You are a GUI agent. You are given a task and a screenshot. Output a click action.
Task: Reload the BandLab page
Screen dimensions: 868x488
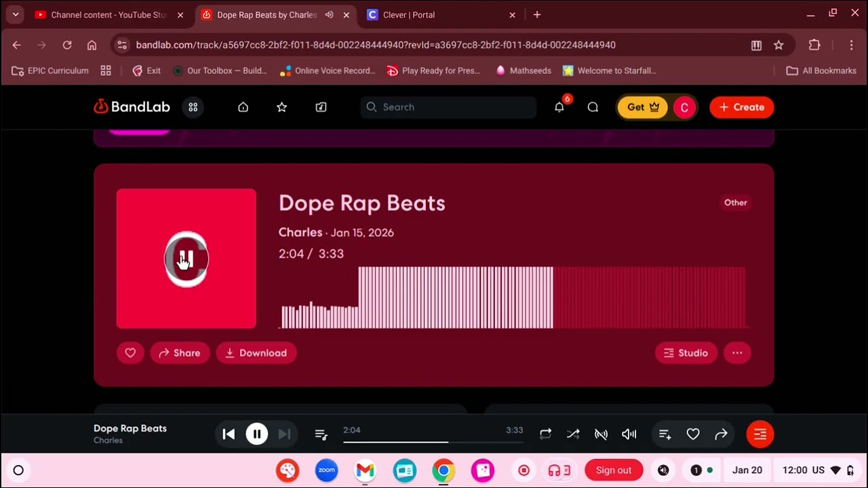tap(67, 45)
